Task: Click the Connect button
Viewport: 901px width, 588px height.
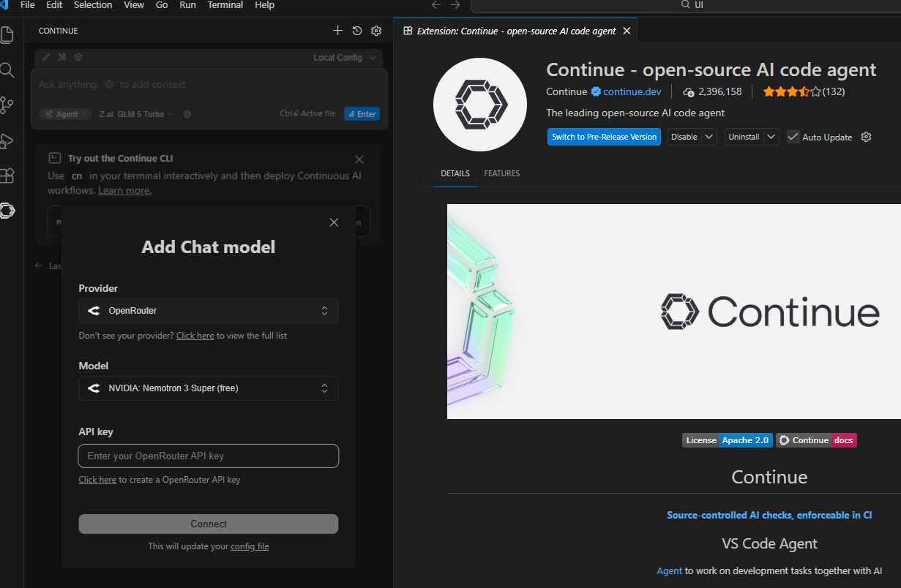Action: coord(209,524)
